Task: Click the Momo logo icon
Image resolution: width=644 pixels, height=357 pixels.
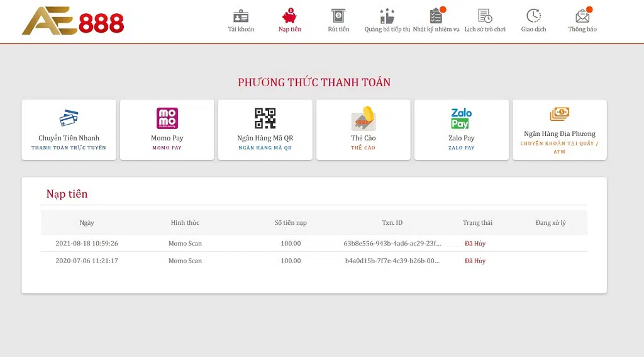Action: pos(167,118)
